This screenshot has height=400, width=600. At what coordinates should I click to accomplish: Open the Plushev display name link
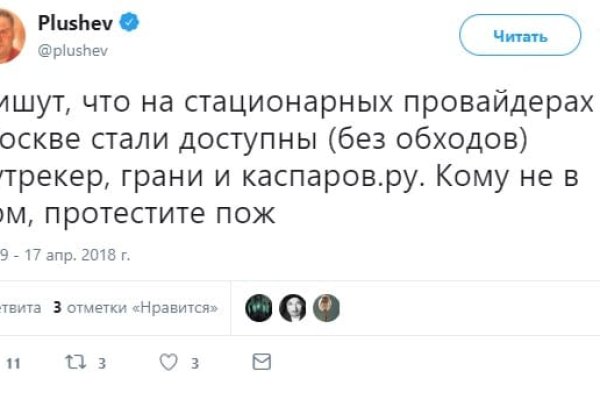(x=79, y=22)
